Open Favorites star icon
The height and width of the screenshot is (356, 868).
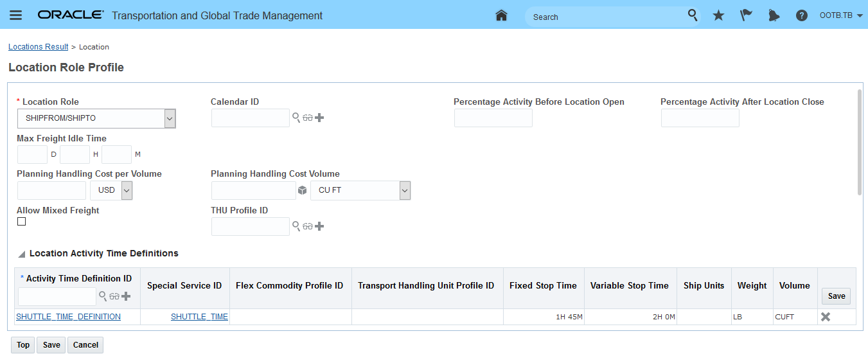(718, 15)
